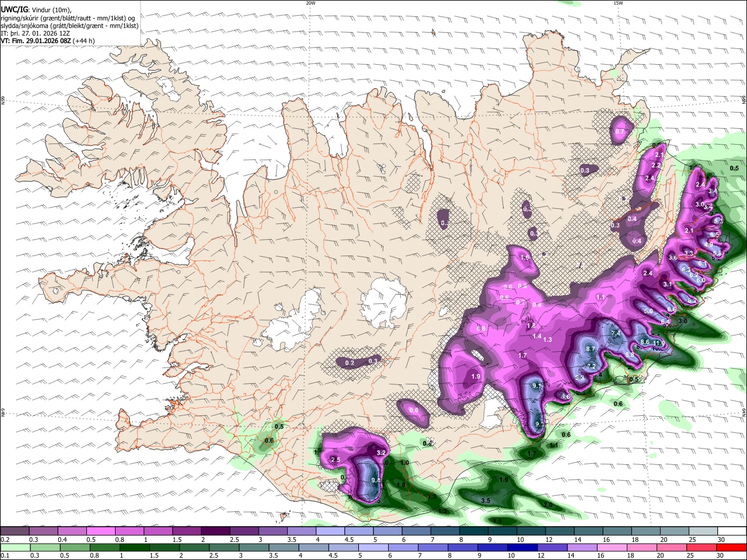
Task: Click the "0.2" value in the hatched inland patch
Action: point(350,363)
